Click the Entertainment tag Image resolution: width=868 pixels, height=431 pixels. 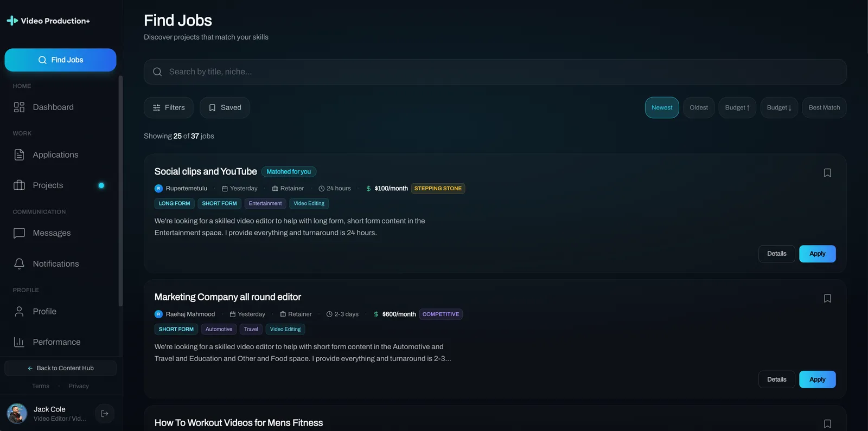[265, 204]
